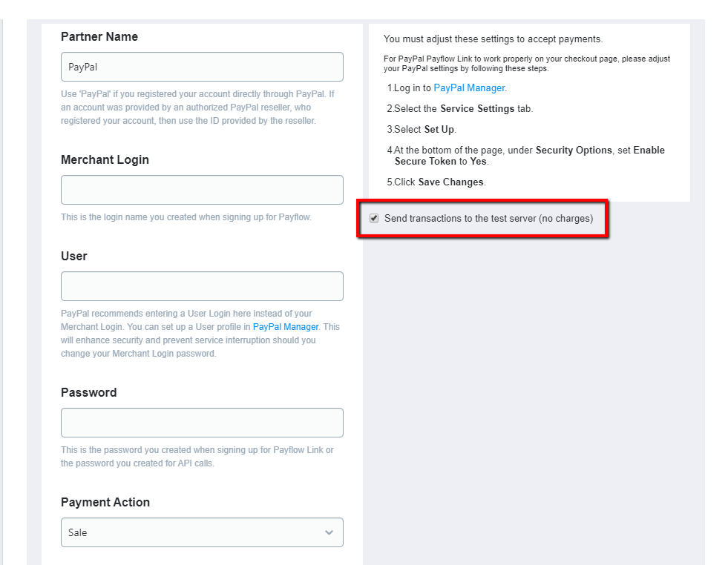Click 'Save Changes' text in step 5

pos(450,182)
